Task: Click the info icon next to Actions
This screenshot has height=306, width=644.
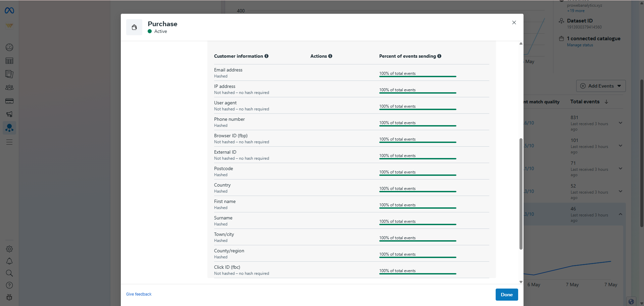Action: 330,56
